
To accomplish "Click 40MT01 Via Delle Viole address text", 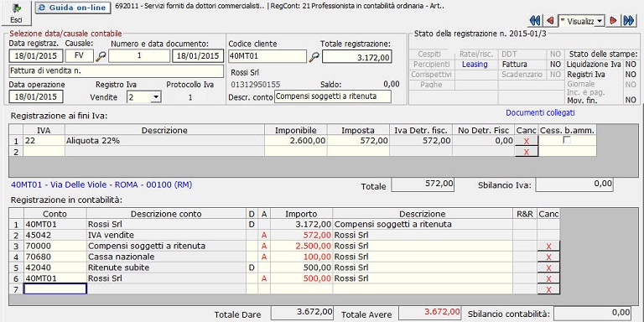I will pyautogui.click(x=101, y=184).
